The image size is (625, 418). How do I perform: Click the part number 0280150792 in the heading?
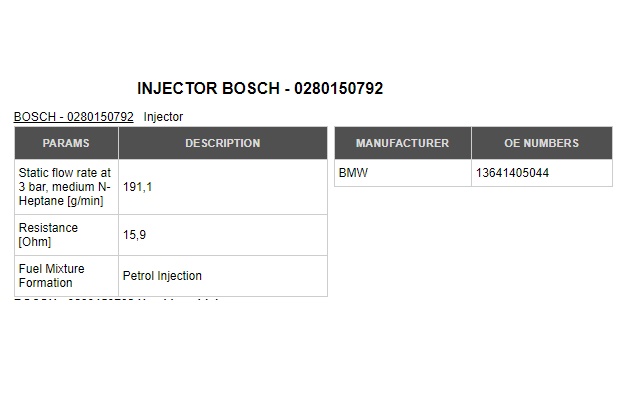[x=338, y=88]
